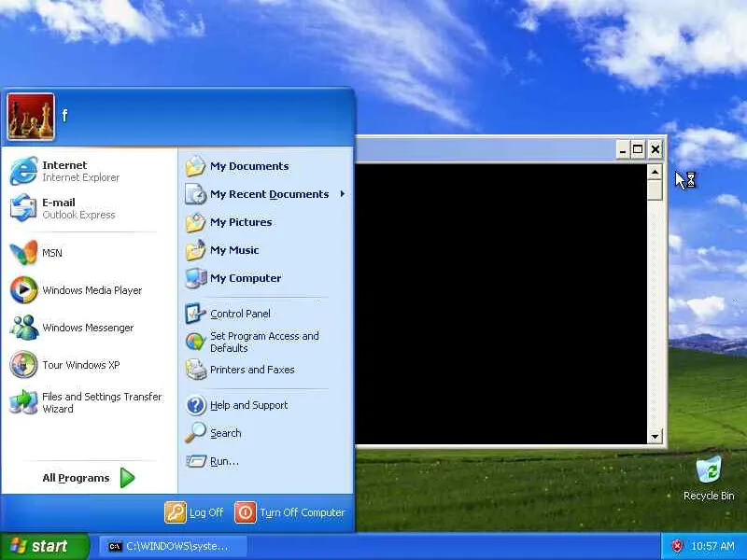Open the Control Panel icon

[195, 314]
